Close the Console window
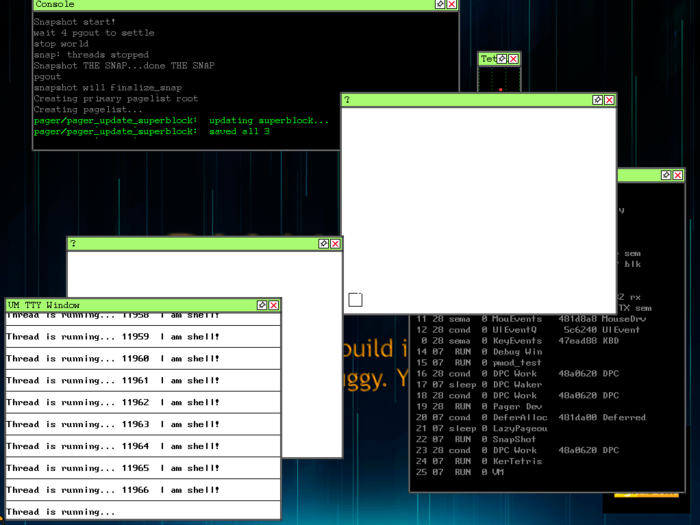The height and width of the screenshot is (525, 700). 452,5
